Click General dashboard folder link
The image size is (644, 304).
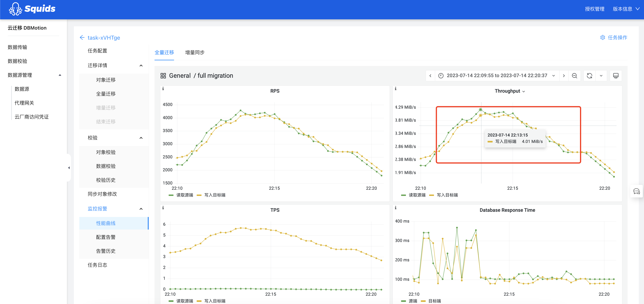point(180,76)
